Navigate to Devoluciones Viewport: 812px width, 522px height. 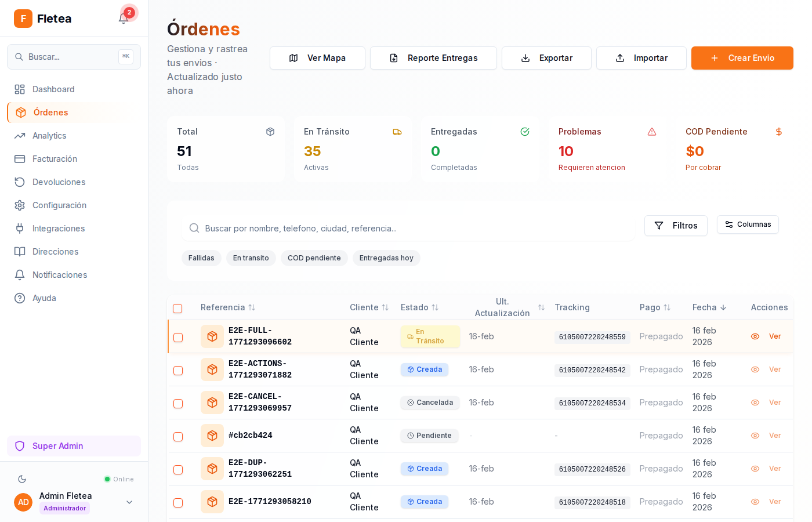coord(74,182)
